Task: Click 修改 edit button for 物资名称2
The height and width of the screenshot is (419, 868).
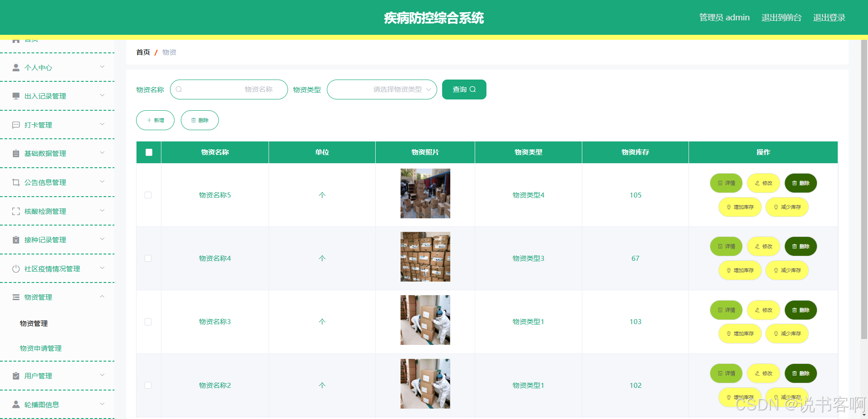Action: [x=763, y=373]
